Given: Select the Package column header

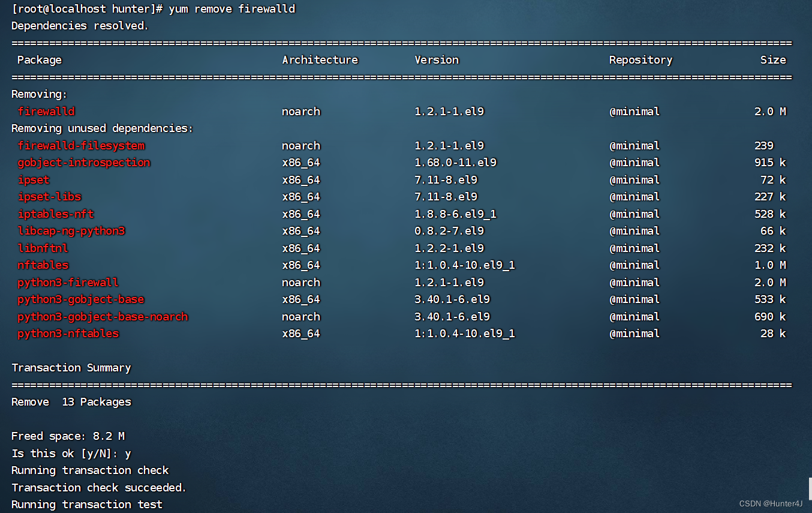Looking at the screenshot, I should click(39, 59).
